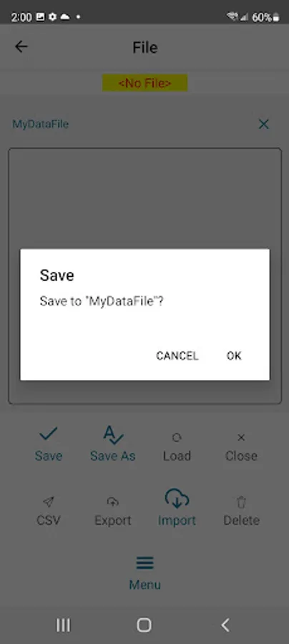This screenshot has height=644, width=289.
Task: Tap the CSV send icon
Action: [x=49, y=502]
